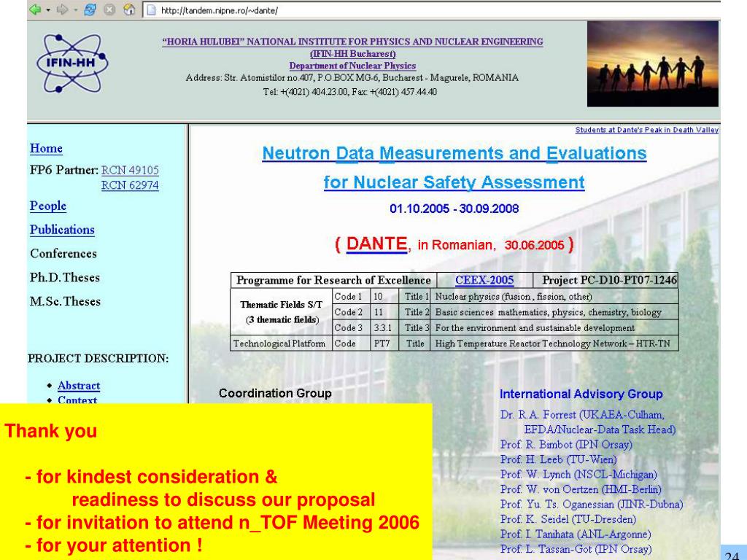Click the Neutron Data Measurements and Evaluations heading
The image size is (747, 560).
pos(454,153)
